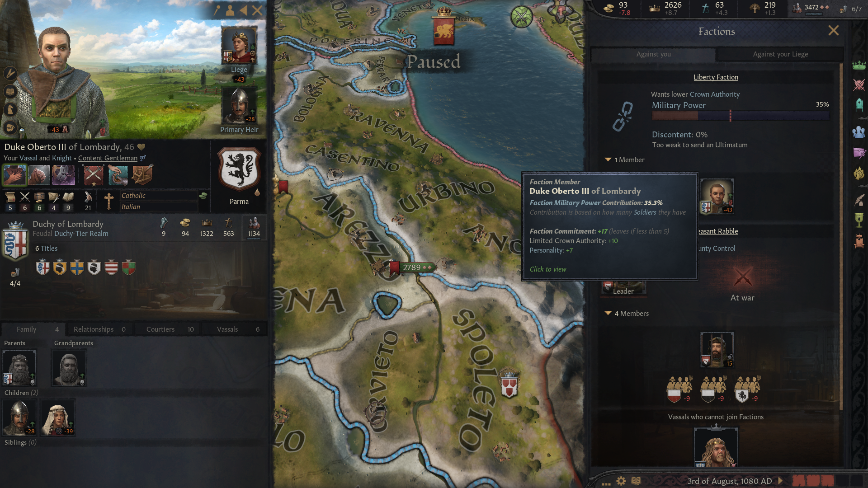Open the council sidebar icon with figures
Viewport: 868px width, 488px height.
pos(859,131)
